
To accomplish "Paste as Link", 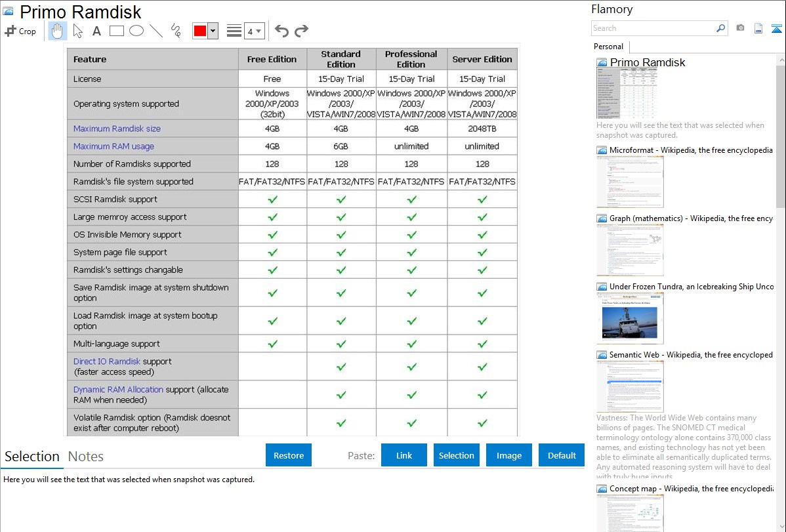I will pos(404,455).
